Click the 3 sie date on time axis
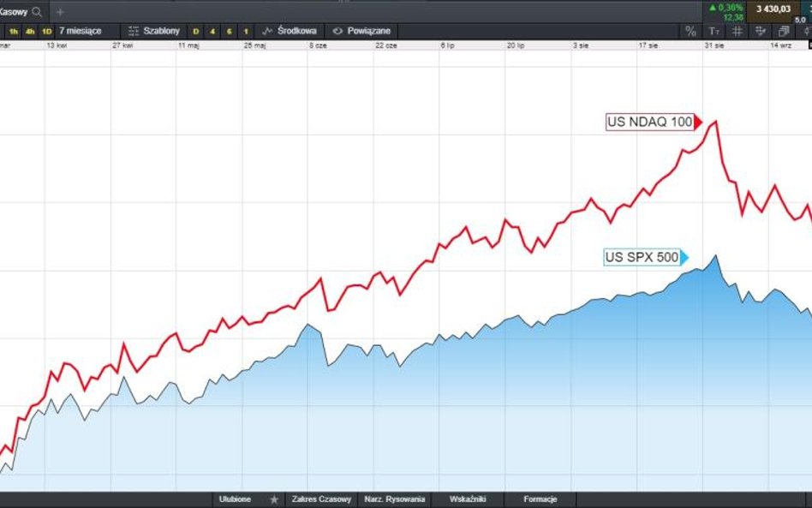 [581, 45]
